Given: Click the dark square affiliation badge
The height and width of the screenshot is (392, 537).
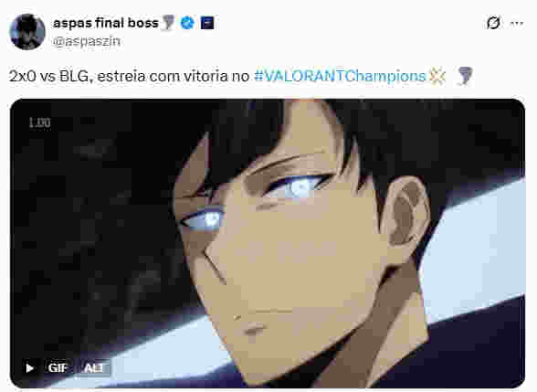Looking at the screenshot, I should (207, 23).
